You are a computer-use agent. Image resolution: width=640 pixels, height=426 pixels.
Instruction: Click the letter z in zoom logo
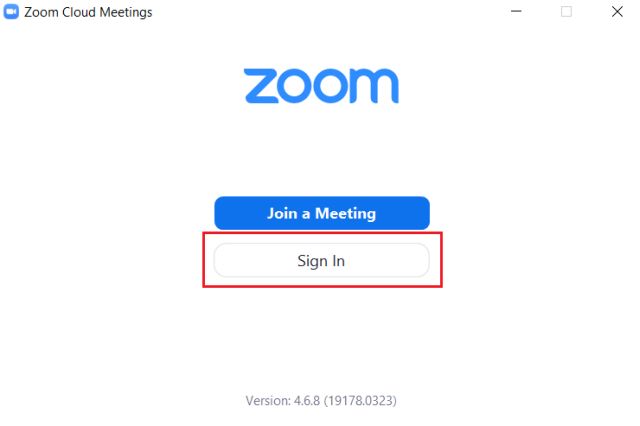[x=261, y=86]
